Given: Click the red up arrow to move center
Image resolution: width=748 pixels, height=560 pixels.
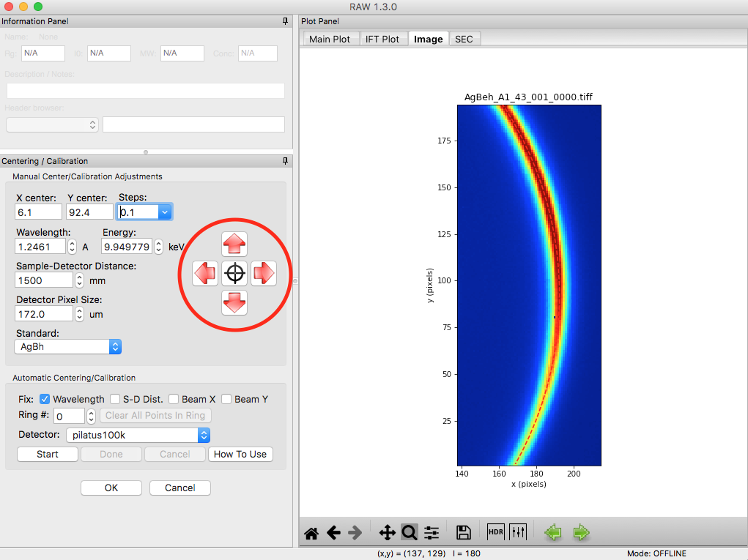Looking at the screenshot, I should [x=234, y=244].
